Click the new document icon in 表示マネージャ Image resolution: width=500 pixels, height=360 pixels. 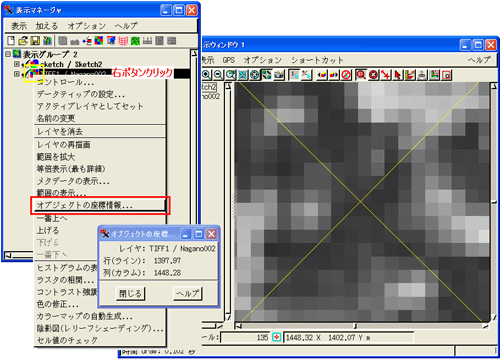tap(11, 41)
